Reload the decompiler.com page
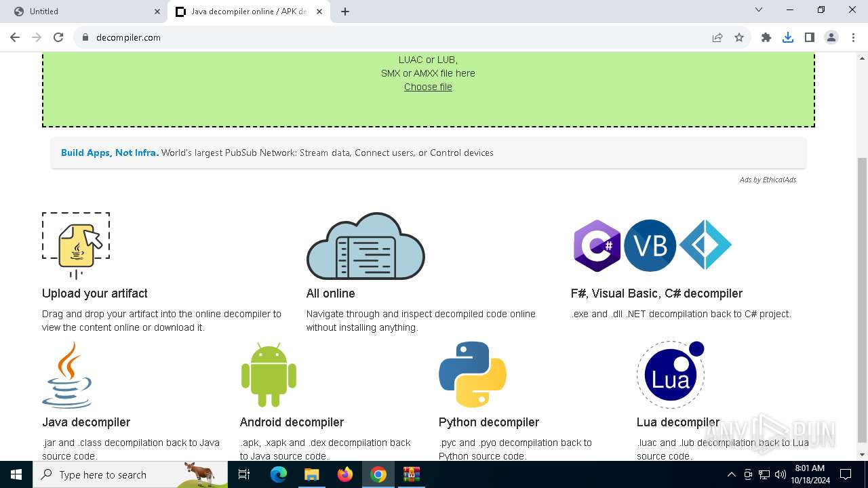868x488 pixels. point(58,37)
